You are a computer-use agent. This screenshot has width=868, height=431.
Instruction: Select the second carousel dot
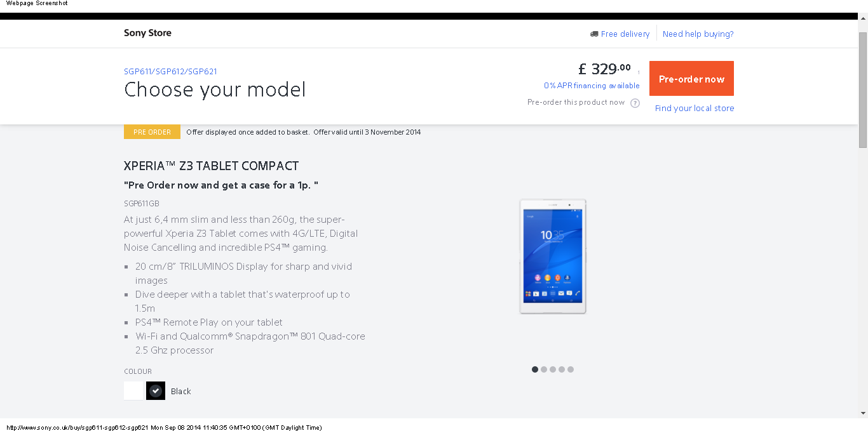(544, 369)
